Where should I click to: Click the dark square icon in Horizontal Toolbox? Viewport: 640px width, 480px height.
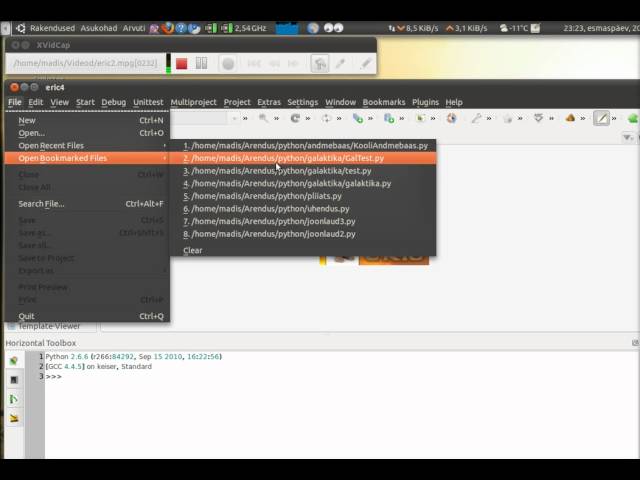click(x=14, y=380)
